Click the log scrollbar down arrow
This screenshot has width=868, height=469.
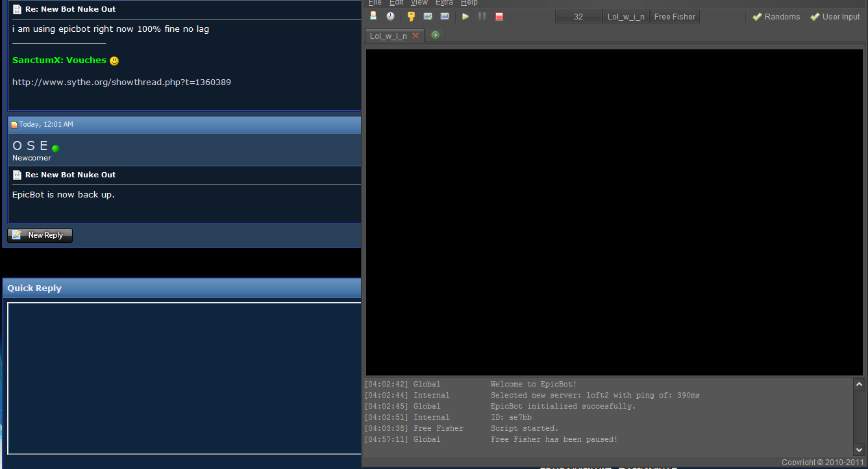point(860,449)
